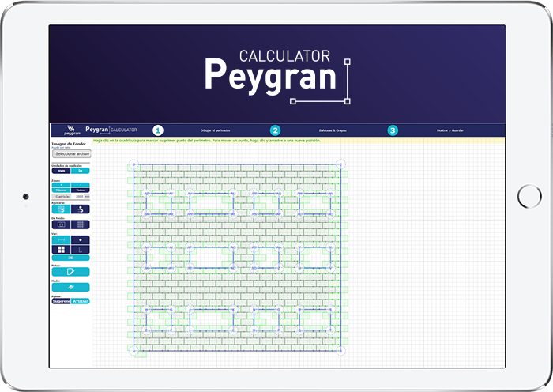
Task: Click the Peygran leaf logo icon
Action: 72,130
